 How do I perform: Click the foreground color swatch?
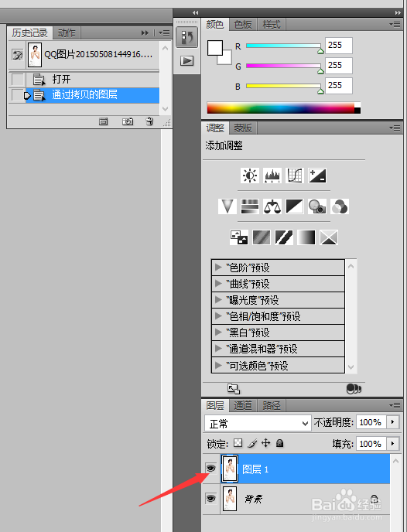pyautogui.click(x=215, y=48)
